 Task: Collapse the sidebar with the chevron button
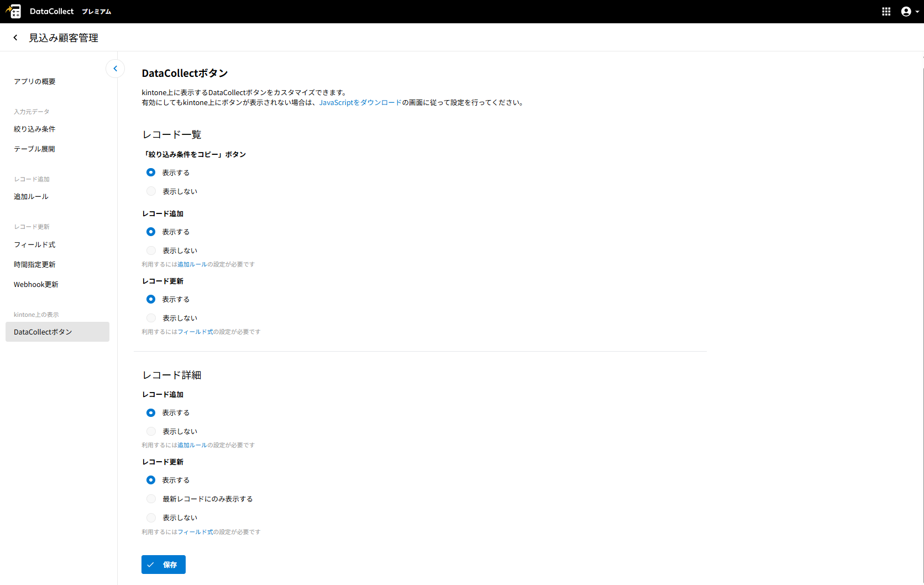[x=115, y=69]
